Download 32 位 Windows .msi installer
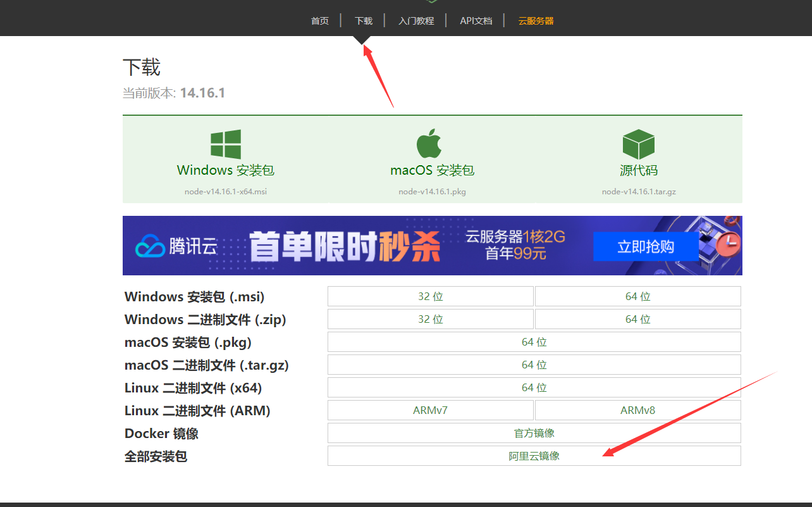Image resolution: width=812 pixels, height=507 pixels. point(431,296)
